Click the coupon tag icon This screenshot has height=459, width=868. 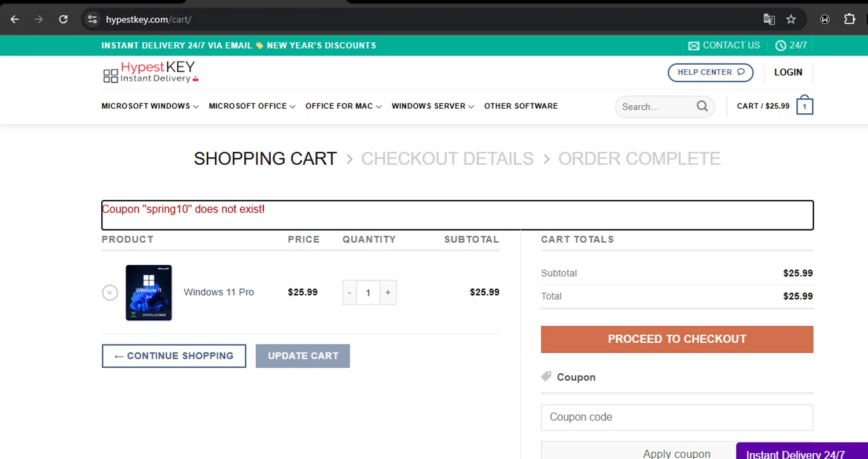tap(546, 376)
